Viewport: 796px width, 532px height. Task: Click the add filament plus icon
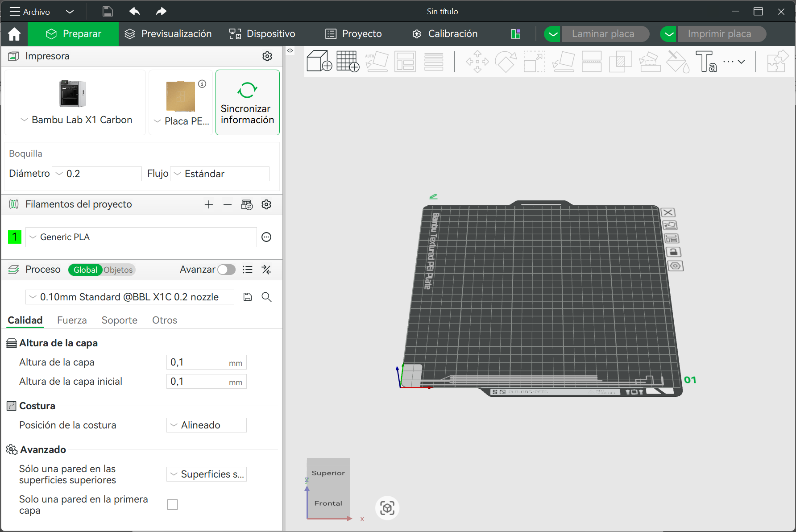209,204
